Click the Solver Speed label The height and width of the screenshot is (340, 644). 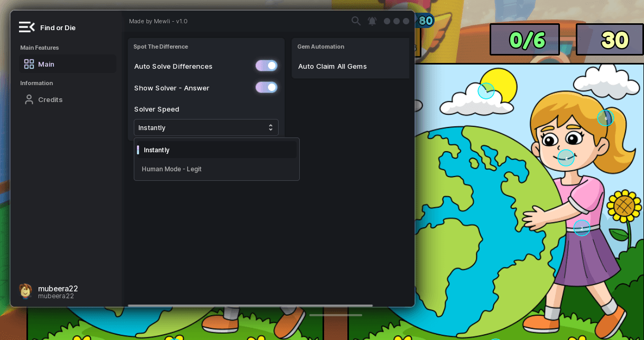(x=157, y=109)
